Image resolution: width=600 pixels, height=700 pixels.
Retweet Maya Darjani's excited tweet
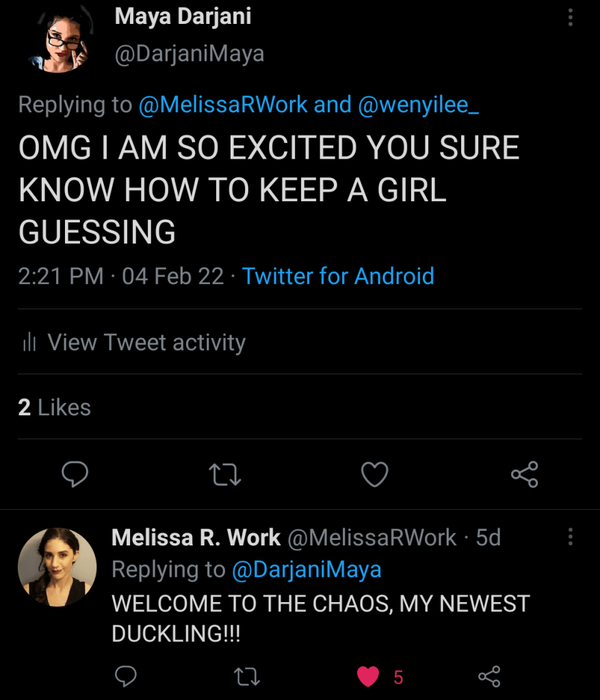point(225,474)
